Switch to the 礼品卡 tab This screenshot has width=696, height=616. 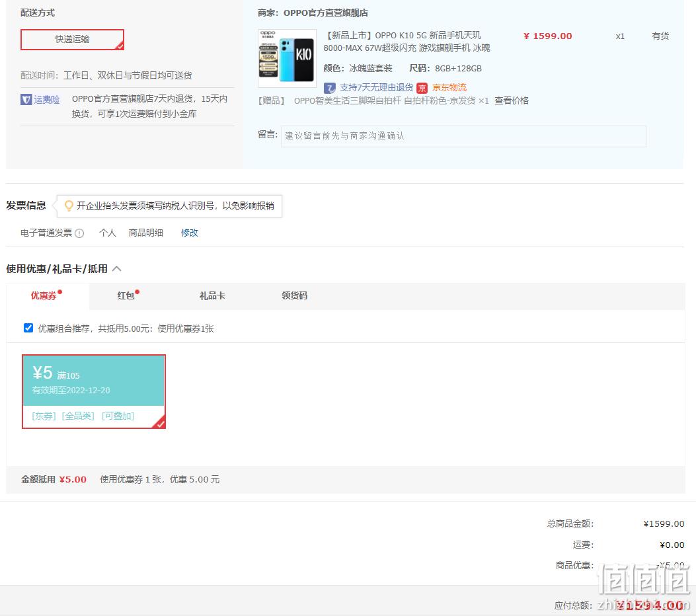pyautogui.click(x=212, y=295)
